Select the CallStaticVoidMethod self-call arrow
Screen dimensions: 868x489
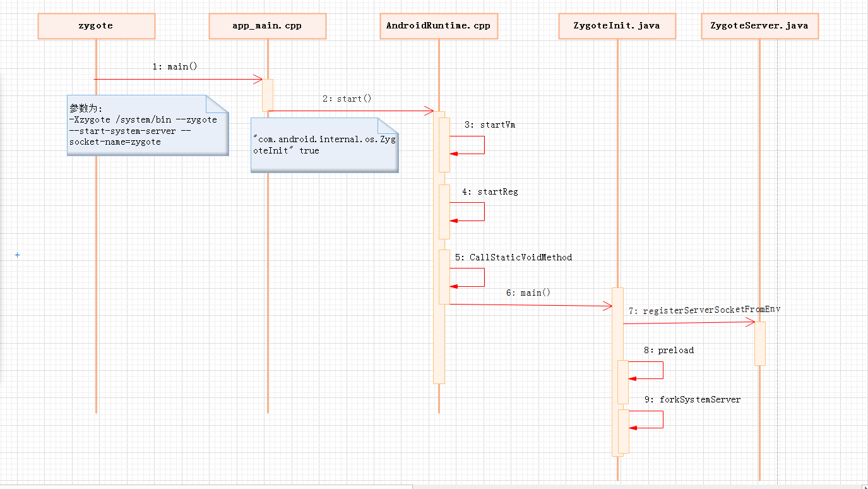(x=467, y=277)
